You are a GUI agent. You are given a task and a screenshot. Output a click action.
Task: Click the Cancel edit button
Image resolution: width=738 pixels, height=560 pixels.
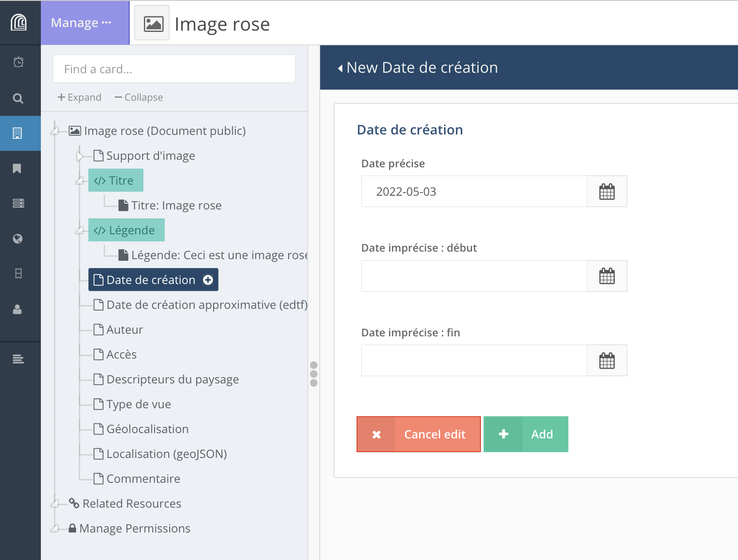(418, 434)
